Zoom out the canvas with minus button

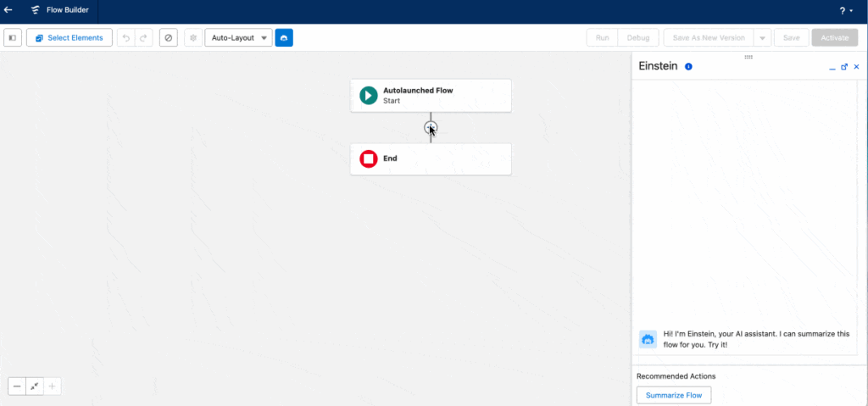[17, 387]
